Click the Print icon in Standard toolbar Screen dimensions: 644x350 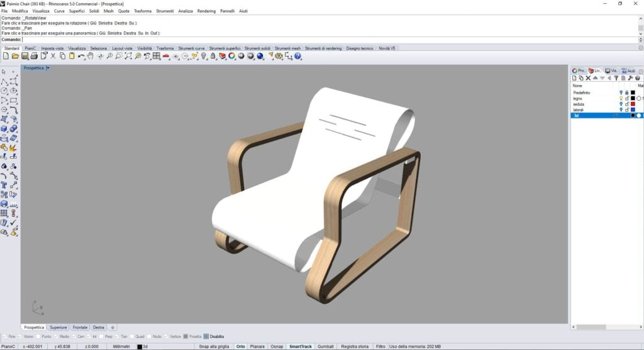click(x=34, y=57)
